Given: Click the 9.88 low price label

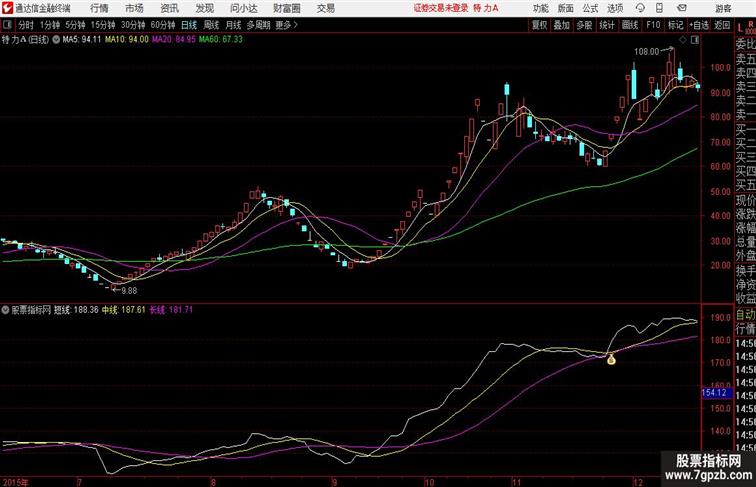Looking at the screenshot, I should (x=129, y=290).
